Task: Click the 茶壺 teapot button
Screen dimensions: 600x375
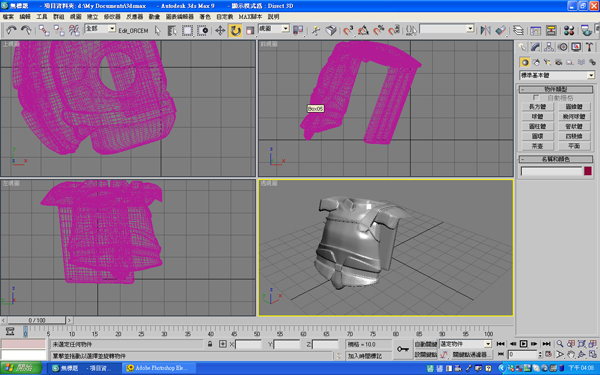Action: [x=537, y=146]
